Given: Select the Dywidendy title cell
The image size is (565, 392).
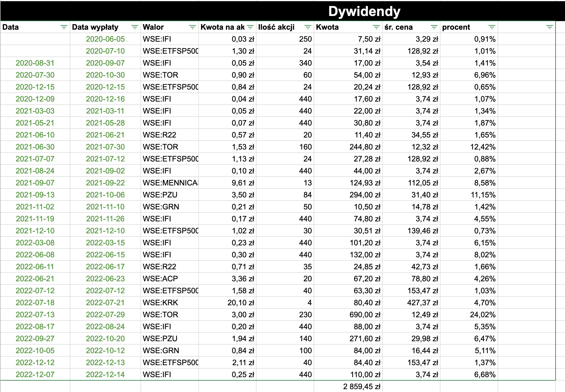Looking at the screenshot, I should (364, 11).
